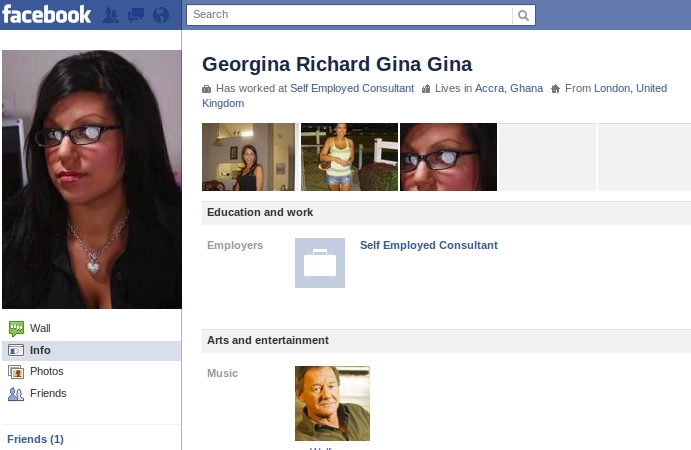Click the Photos sidebar icon
This screenshot has width=691, height=450.
[x=16, y=372]
